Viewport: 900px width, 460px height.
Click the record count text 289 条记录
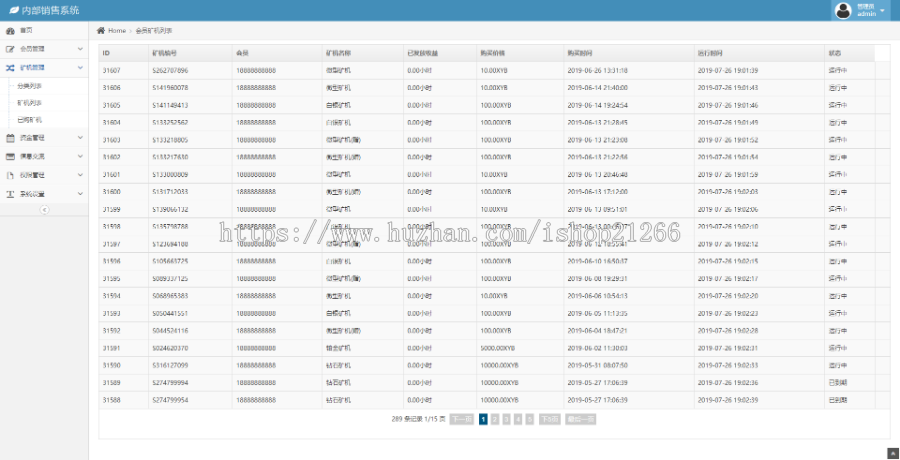[x=406, y=420]
